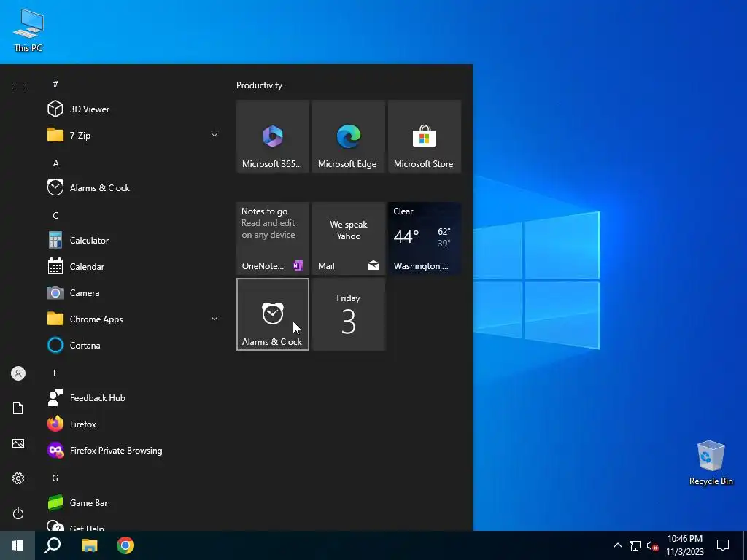Viewport: 747px width, 560px height.
Task: Jump to letter A section header
Action: pos(55,163)
